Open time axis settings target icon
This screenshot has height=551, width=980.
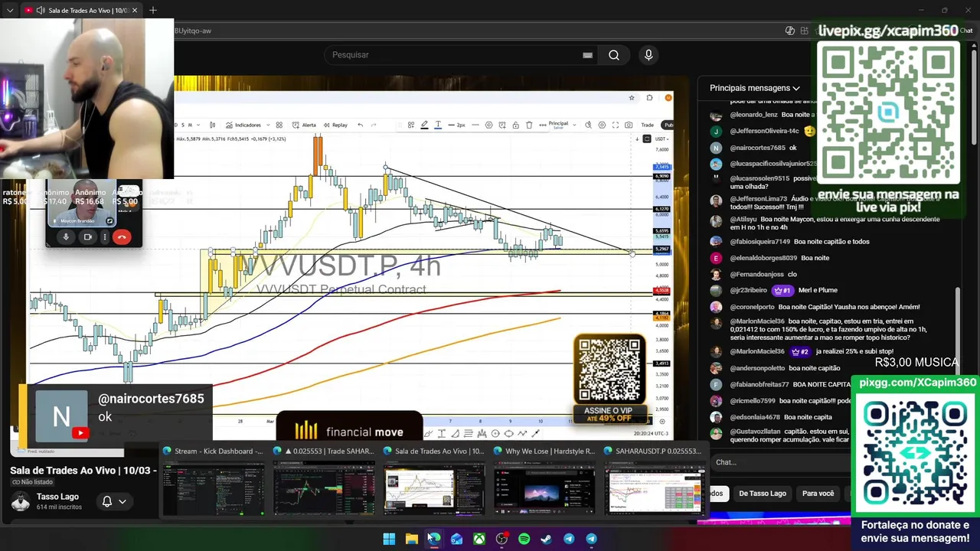click(662, 422)
